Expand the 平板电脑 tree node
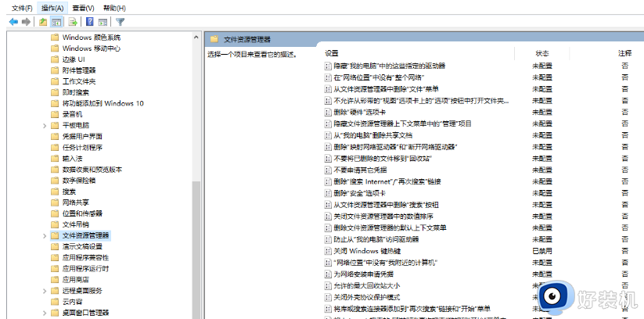Screen dimensions: 644x319 [x=45, y=126]
